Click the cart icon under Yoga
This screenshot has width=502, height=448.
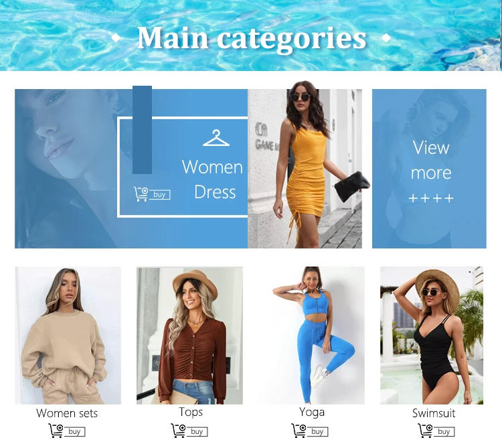[299, 431]
